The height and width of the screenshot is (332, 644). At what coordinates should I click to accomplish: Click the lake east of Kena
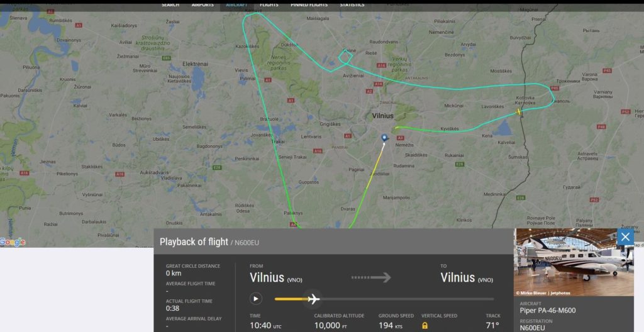pyautogui.click(x=502, y=129)
